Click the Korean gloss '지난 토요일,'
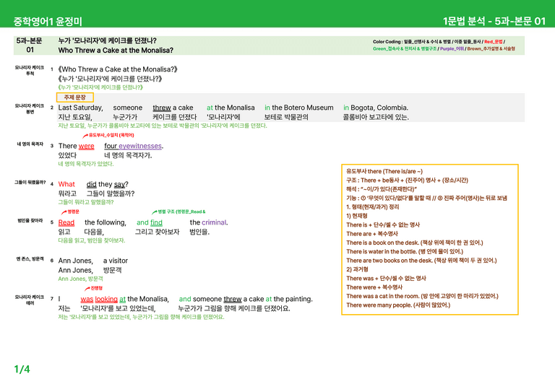The height and width of the screenshot is (392, 555). [x=75, y=117]
